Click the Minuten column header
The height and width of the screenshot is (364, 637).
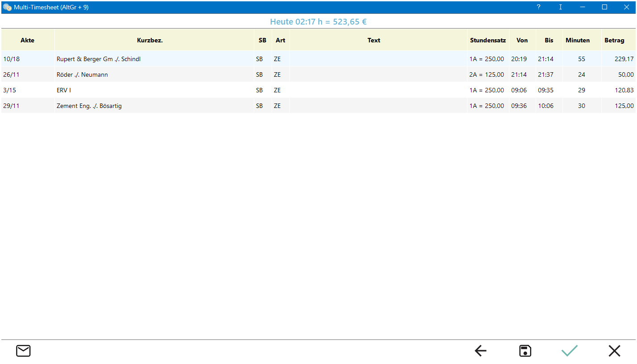[577, 40]
